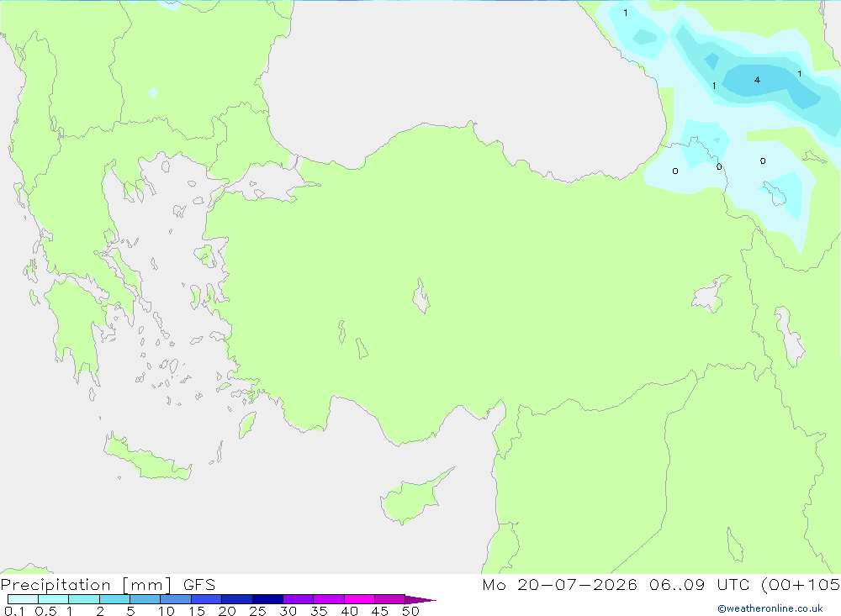Click the date '20-07-2026' in the caption

pyautogui.click(x=577, y=584)
